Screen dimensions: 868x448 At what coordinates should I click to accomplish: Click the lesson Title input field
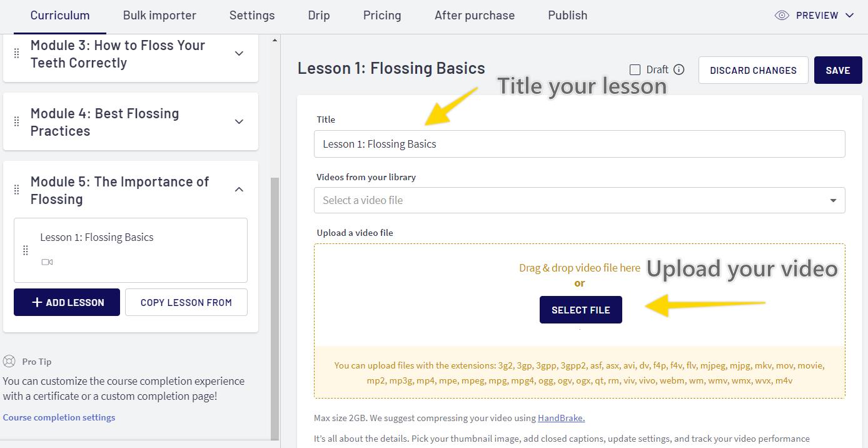[x=579, y=144]
